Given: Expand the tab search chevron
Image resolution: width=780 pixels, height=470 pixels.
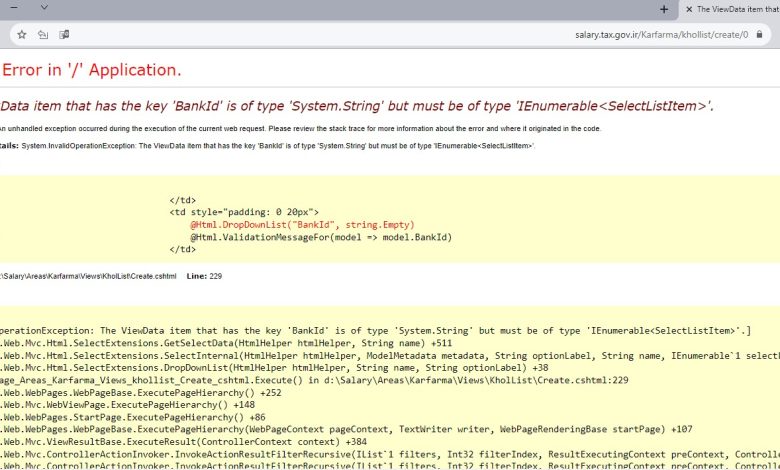Looking at the screenshot, I should pos(44,8).
